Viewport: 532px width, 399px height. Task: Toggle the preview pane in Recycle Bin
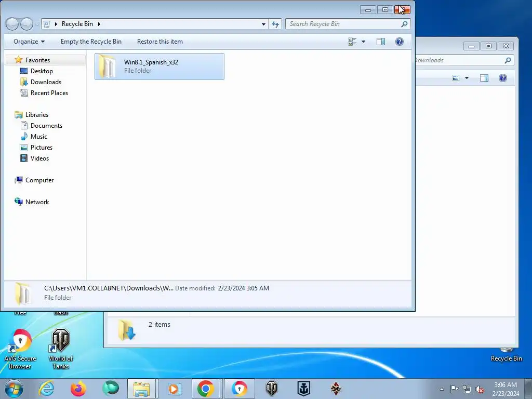(x=381, y=42)
